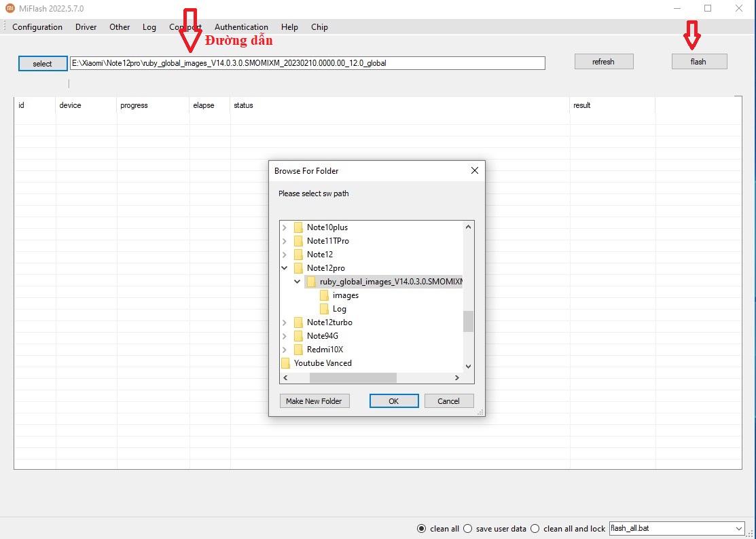Click the refresh button
This screenshot has width=756, height=539.
[604, 62]
